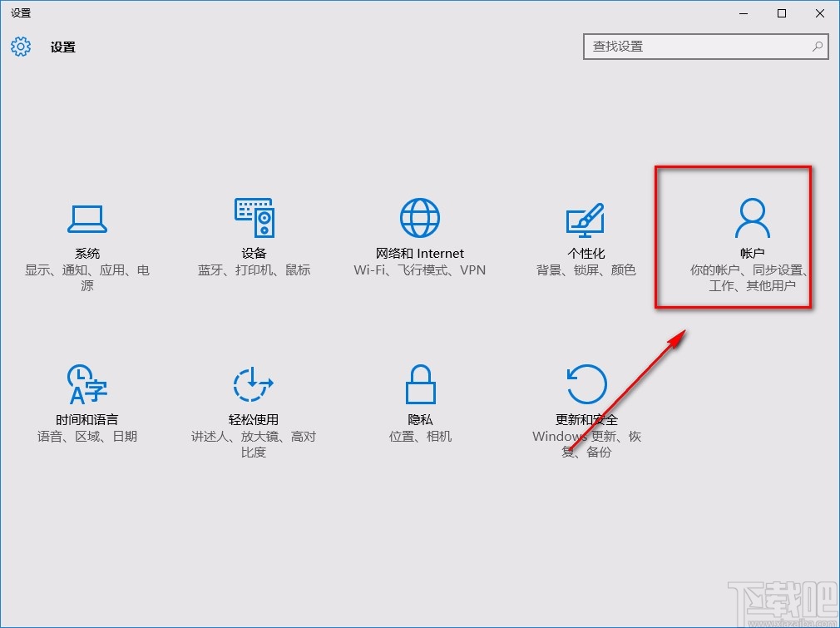This screenshot has height=628, width=840.
Task: Click the magnifier icon in the search box
Action: 818,47
